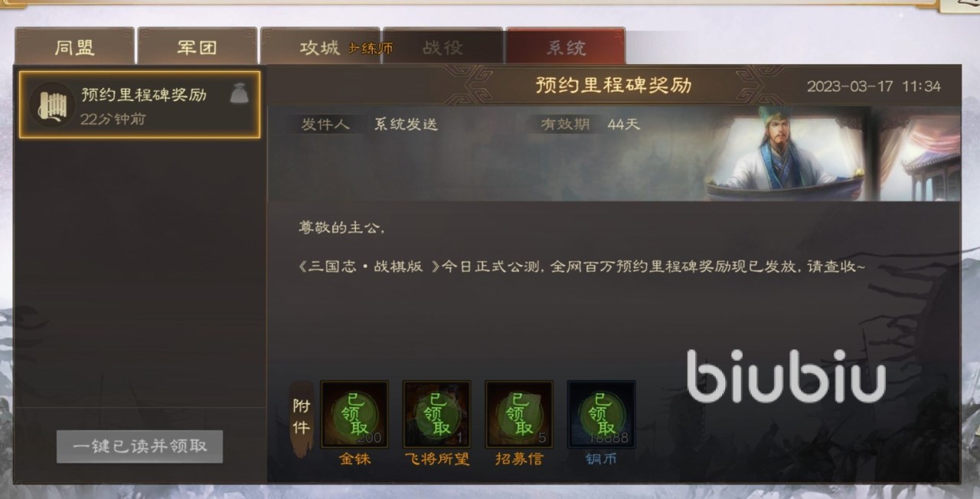The image size is (980, 499).
Task: Click the reward bag icon on mail entry
Action: point(240,93)
